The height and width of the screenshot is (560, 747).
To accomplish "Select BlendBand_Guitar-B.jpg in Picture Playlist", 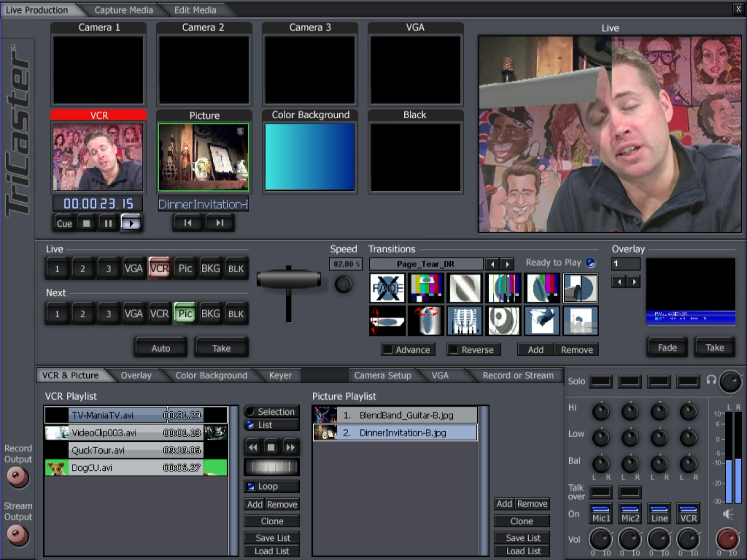I will [395, 415].
